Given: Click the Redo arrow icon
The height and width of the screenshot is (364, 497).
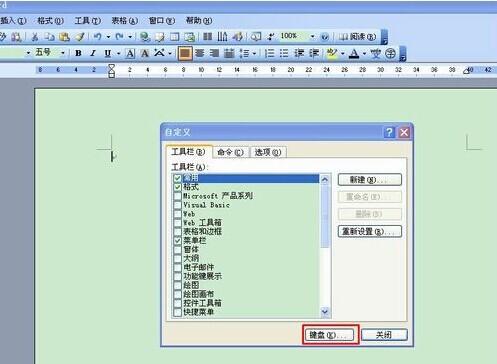Looking at the screenshot, I should point(119,37).
